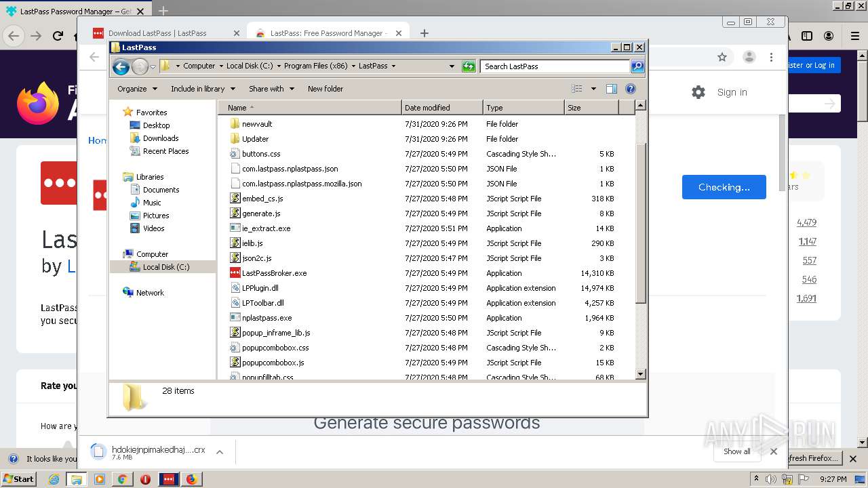Sort files by Size column header
868x488 pixels.
pyautogui.click(x=591, y=108)
